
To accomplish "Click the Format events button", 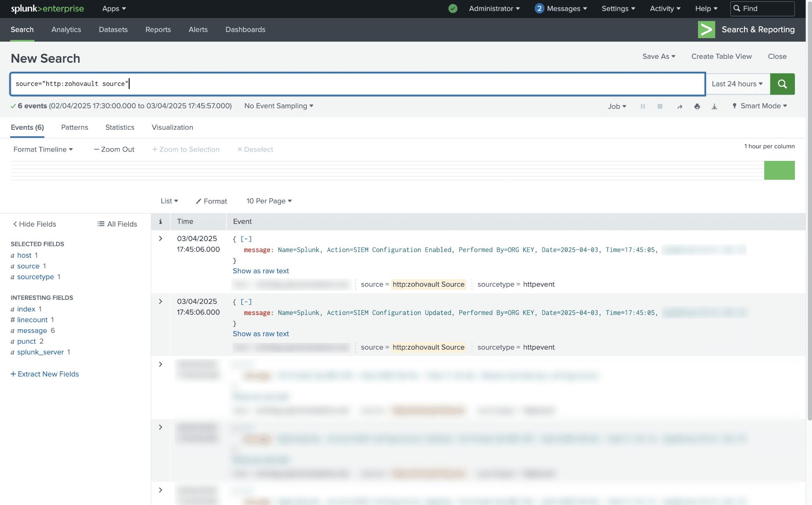I will click(x=211, y=201).
